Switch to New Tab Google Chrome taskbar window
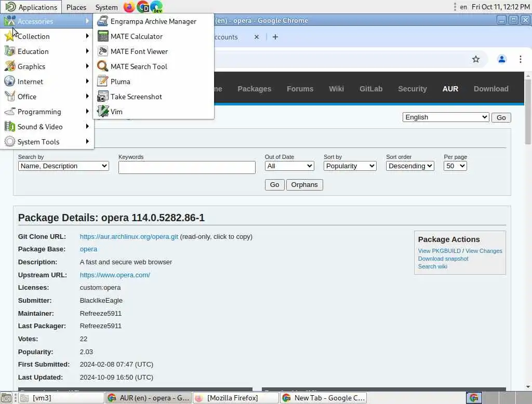Image resolution: width=532 pixels, height=404 pixels. pyautogui.click(x=323, y=398)
